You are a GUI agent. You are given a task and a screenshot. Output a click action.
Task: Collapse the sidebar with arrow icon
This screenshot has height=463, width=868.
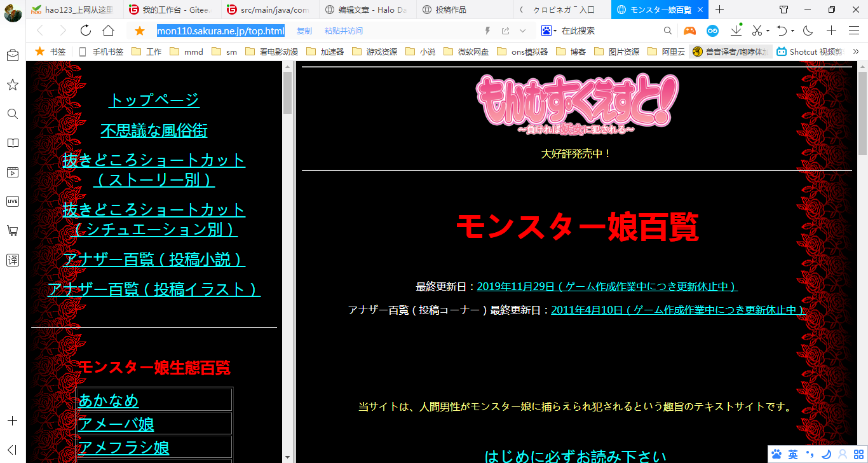12,450
